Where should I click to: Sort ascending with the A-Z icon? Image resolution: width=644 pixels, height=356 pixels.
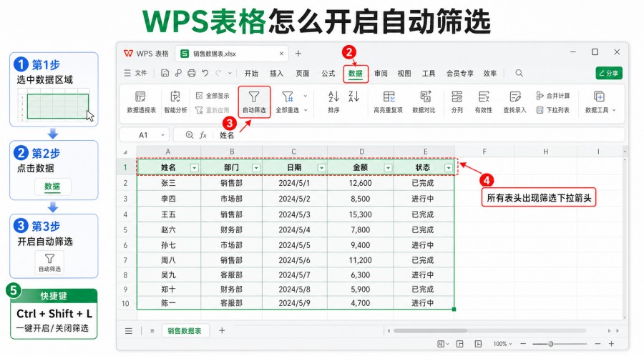334,97
